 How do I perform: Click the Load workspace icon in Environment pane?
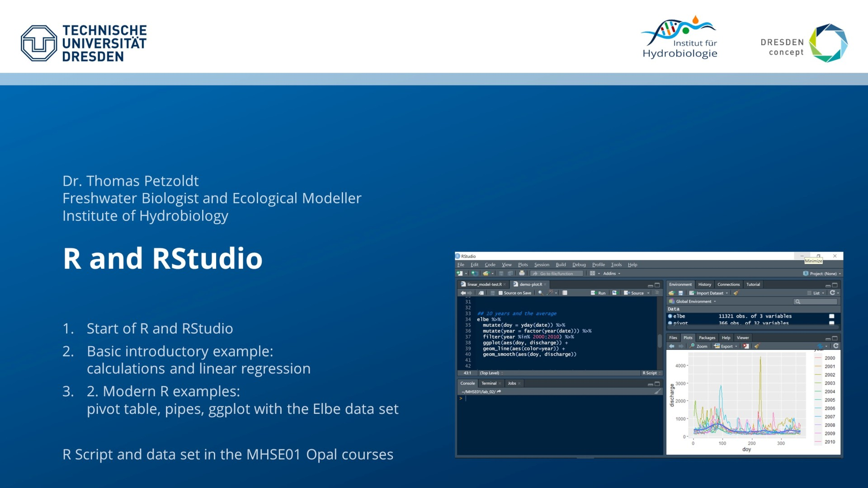[672, 293]
